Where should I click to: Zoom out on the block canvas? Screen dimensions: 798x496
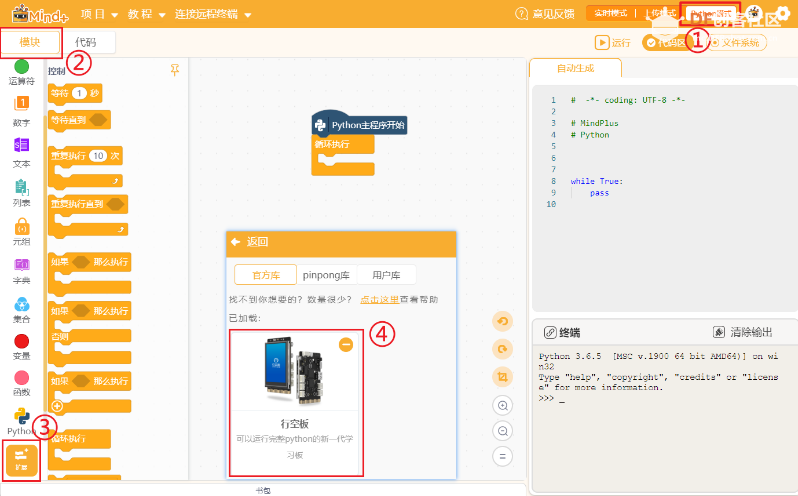click(x=503, y=431)
